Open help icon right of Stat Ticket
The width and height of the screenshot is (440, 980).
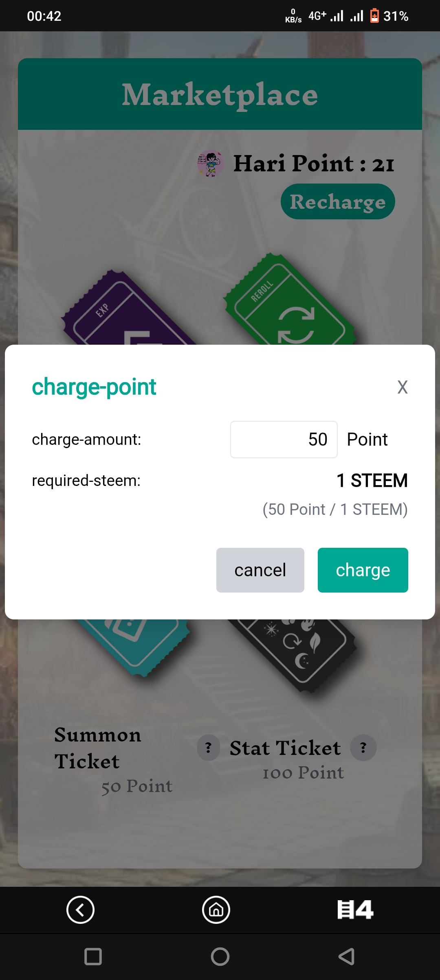pos(363,748)
